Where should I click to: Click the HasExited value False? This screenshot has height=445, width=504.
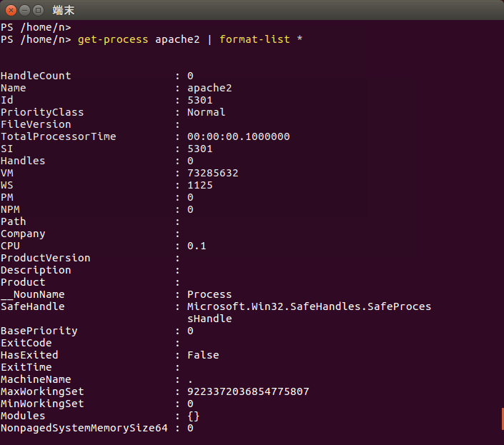[x=203, y=355]
